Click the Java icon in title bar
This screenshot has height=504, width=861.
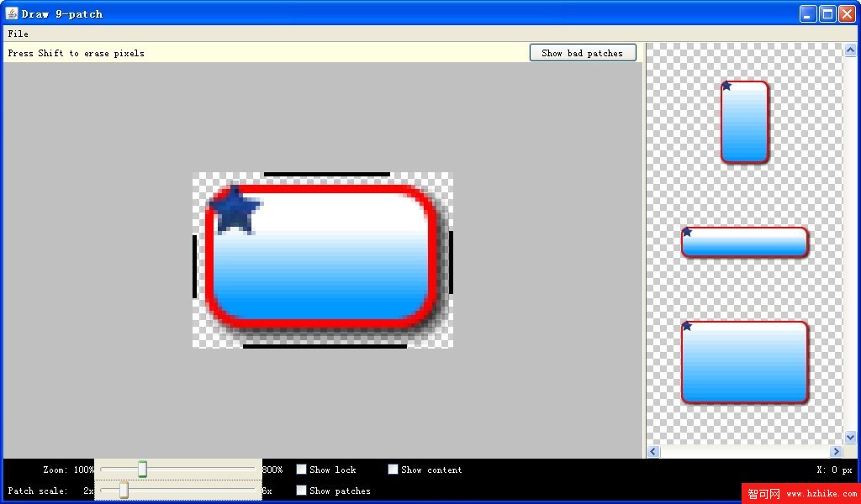point(12,13)
